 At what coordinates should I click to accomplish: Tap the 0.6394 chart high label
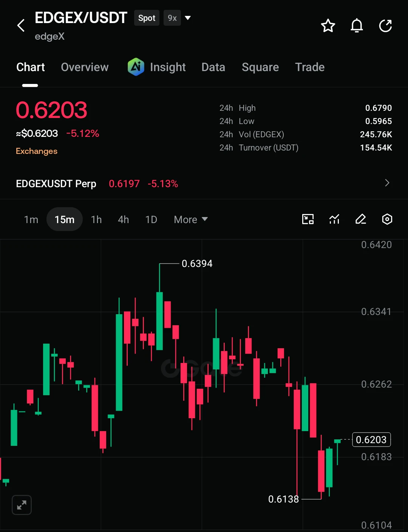point(197,264)
